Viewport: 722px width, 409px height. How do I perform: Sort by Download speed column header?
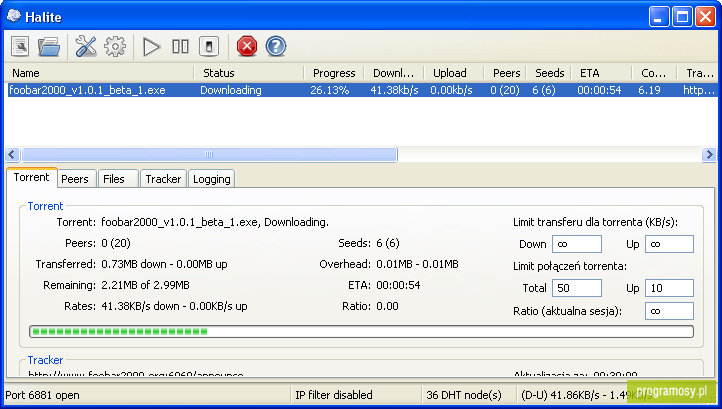tap(394, 73)
